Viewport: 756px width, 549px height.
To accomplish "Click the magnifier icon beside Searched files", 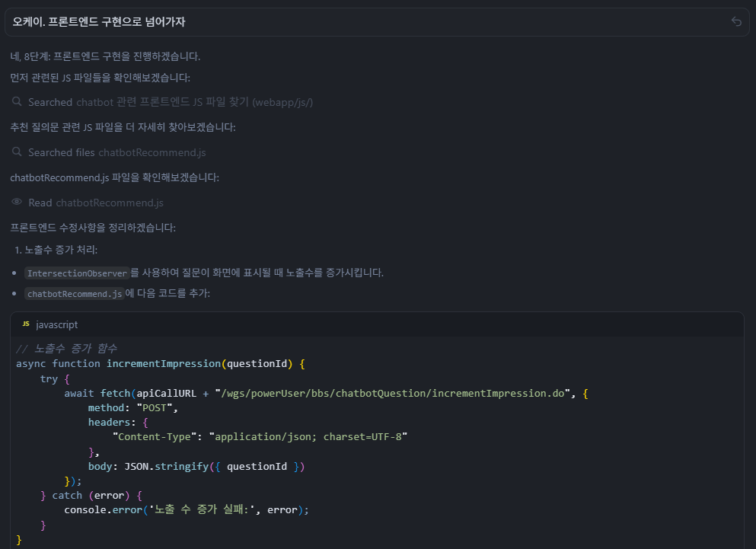I will (18, 152).
